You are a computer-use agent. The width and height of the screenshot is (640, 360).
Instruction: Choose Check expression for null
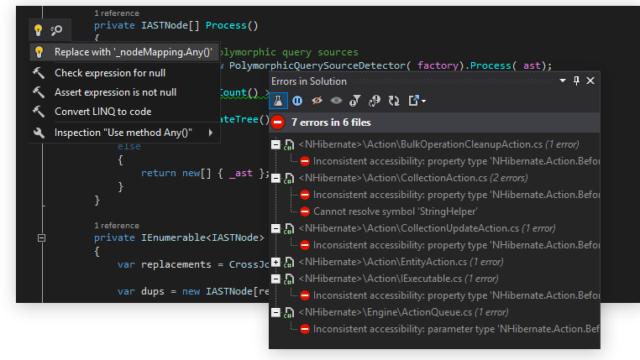pos(110,73)
